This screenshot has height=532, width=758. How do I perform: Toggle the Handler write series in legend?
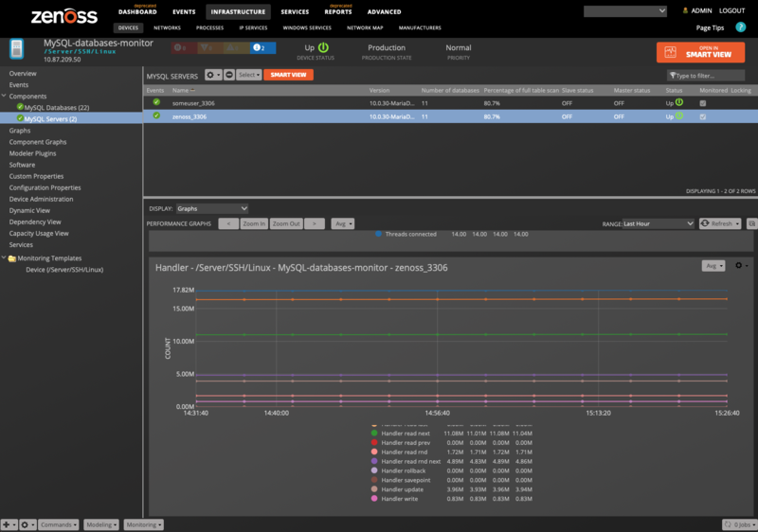pos(394,499)
